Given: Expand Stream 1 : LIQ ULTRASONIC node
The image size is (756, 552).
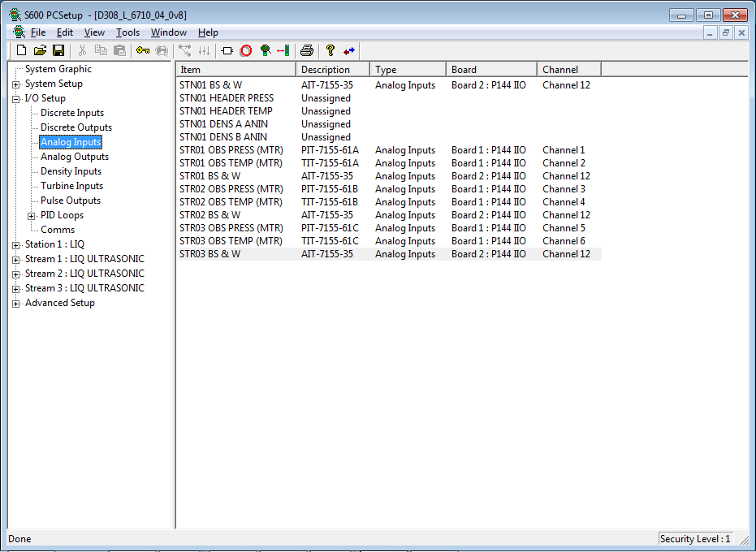Looking at the screenshot, I should [x=16, y=260].
